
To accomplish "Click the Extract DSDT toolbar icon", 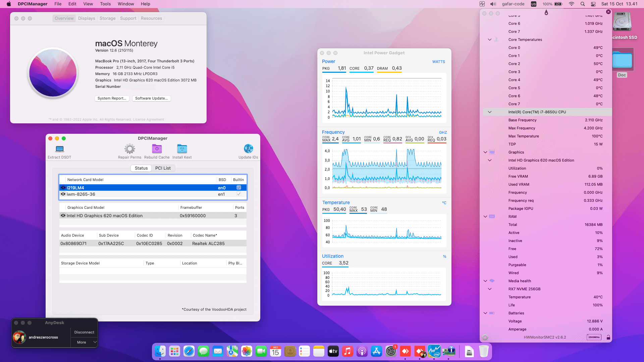I will pyautogui.click(x=60, y=149).
